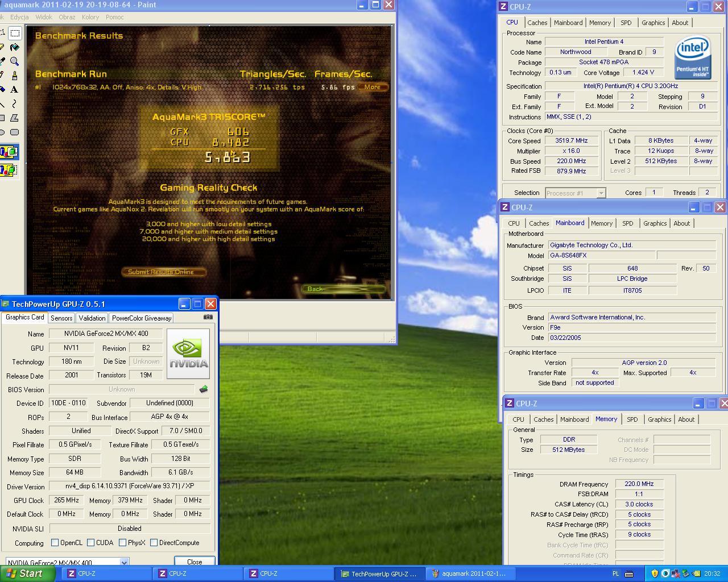This screenshot has height=582, width=728.
Task: Select Memory tab in middle CPU-Z window
Action: [601, 223]
